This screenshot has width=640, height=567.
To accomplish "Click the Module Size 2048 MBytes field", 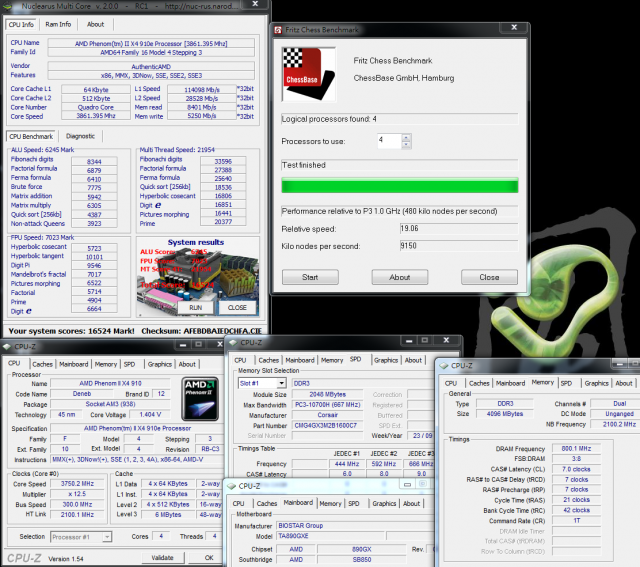I will 328,394.
